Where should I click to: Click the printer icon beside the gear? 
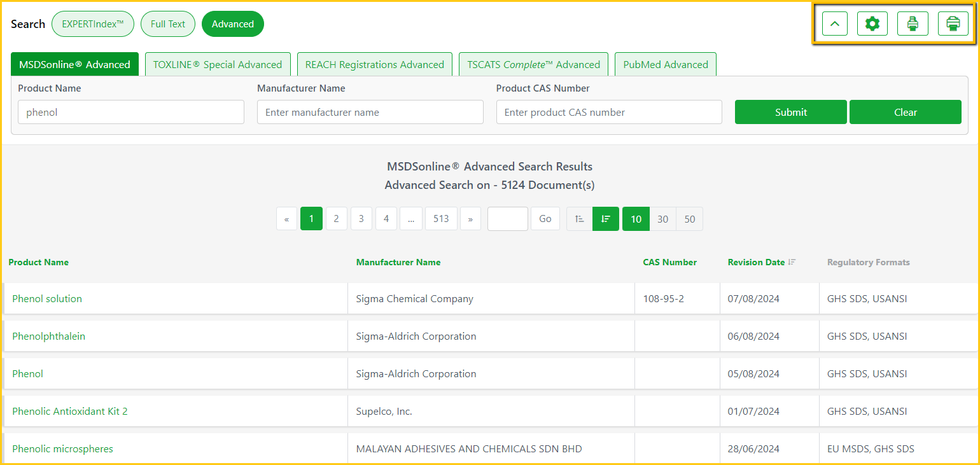pos(913,24)
